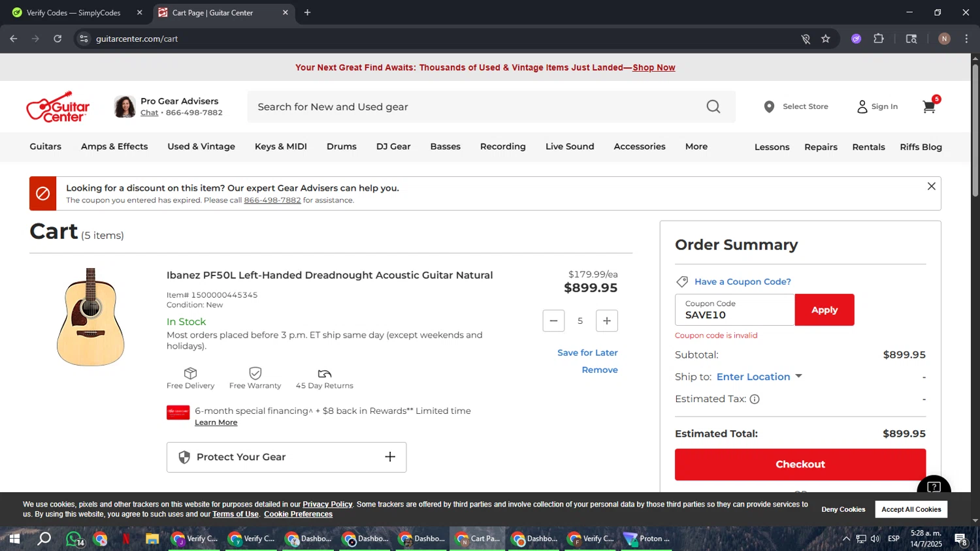Image resolution: width=980 pixels, height=551 pixels.
Task: Open the Basses menu
Action: [446, 146]
